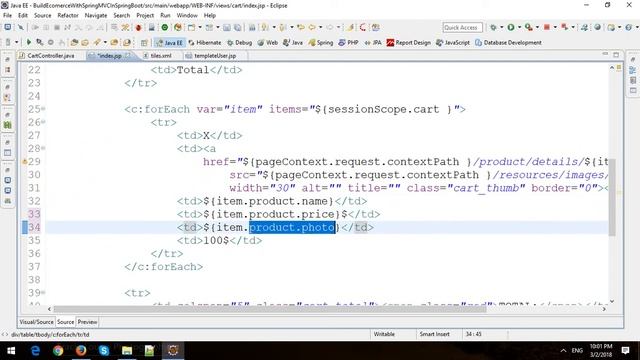640x360 pixels.
Task: Switch to the Spring perspective
Action: 321,42
